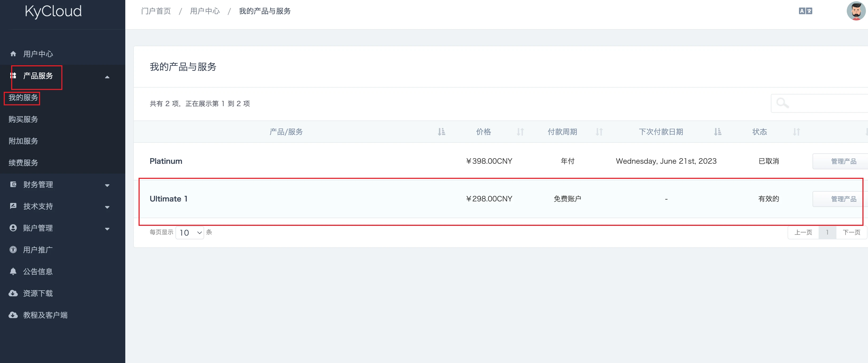Sort by 下次付款日期 column icon
Screen dimensions: 868x363
717,132
